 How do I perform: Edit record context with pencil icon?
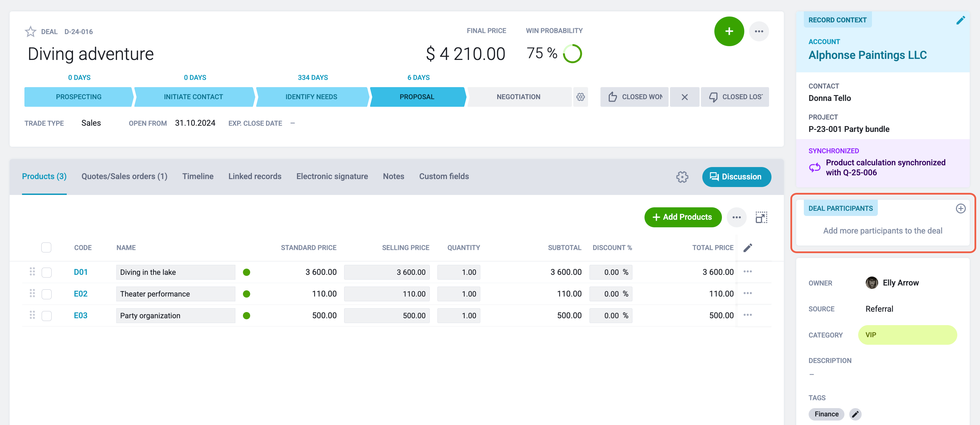tap(961, 20)
